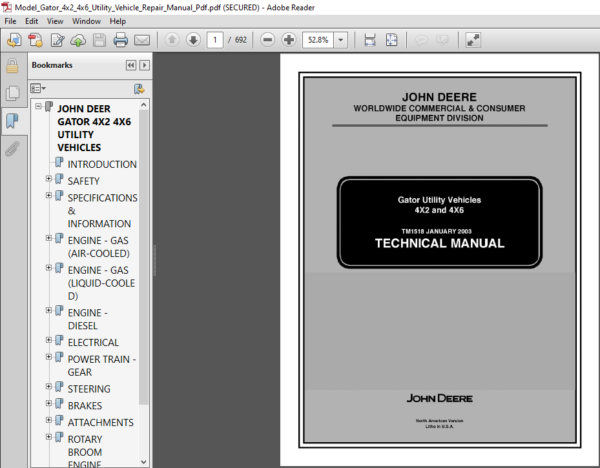Go to previous page arrow button
Image resolution: width=600 pixels, height=468 pixels.
click(x=172, y=39)
